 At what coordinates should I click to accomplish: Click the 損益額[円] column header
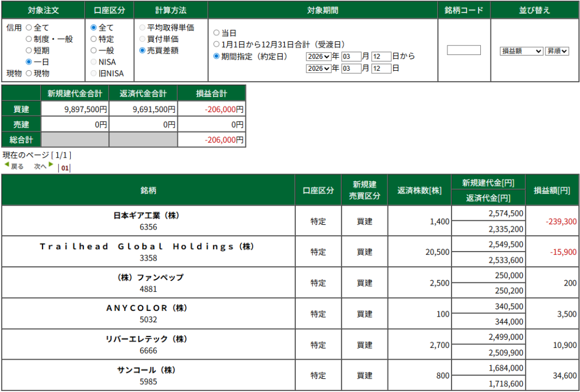(x=552, y=190)
